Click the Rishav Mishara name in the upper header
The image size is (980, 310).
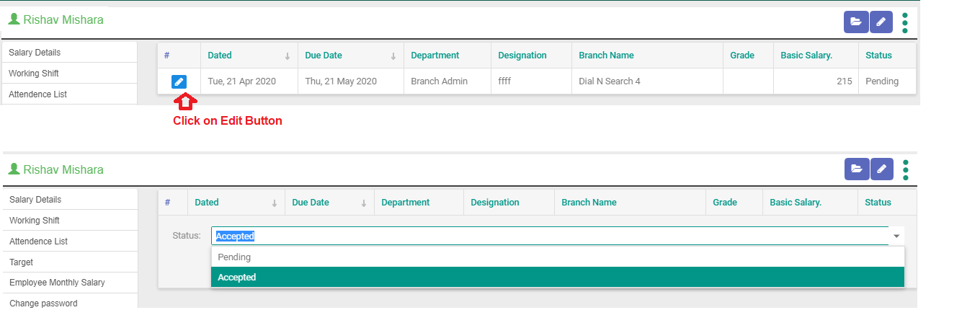[63, 19]
